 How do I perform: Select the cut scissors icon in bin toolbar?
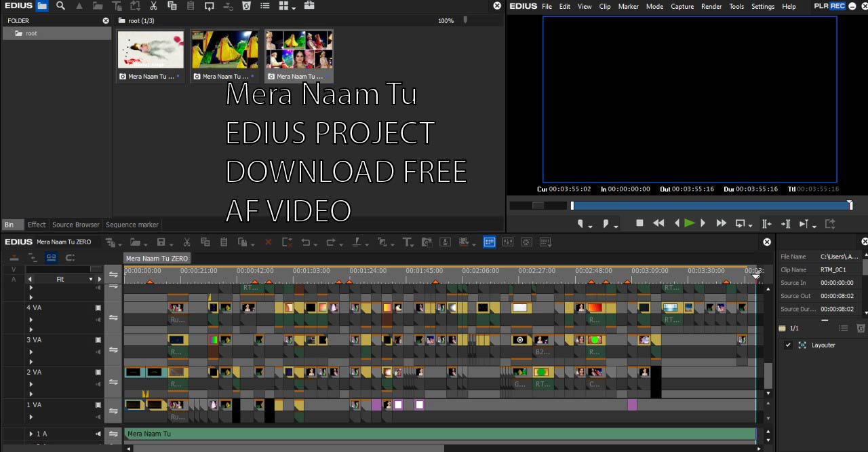click(153, 5)
